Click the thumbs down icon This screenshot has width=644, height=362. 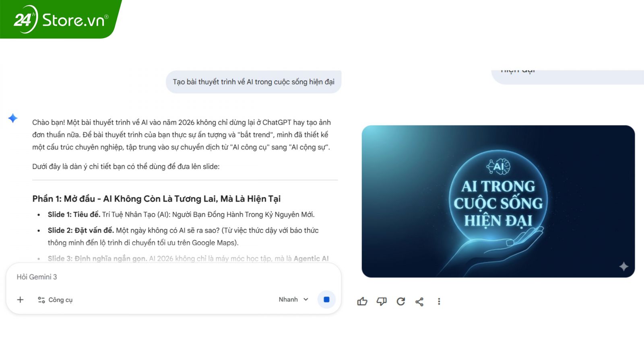381,301
